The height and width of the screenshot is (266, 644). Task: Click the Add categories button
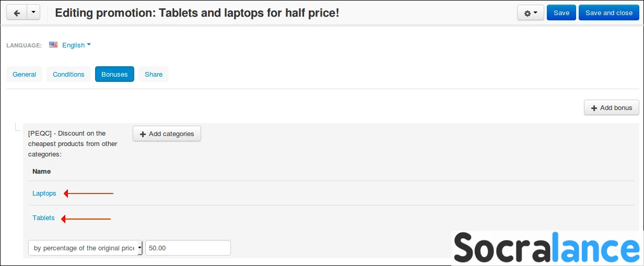tap(167, 134)
